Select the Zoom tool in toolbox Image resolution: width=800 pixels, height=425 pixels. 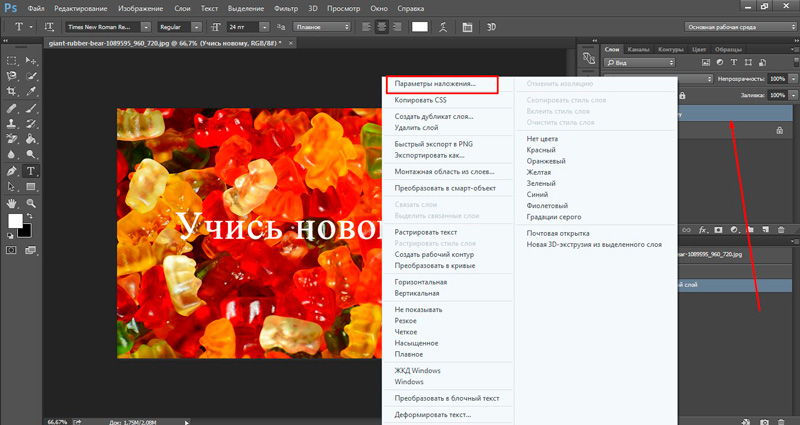point(30,202)
